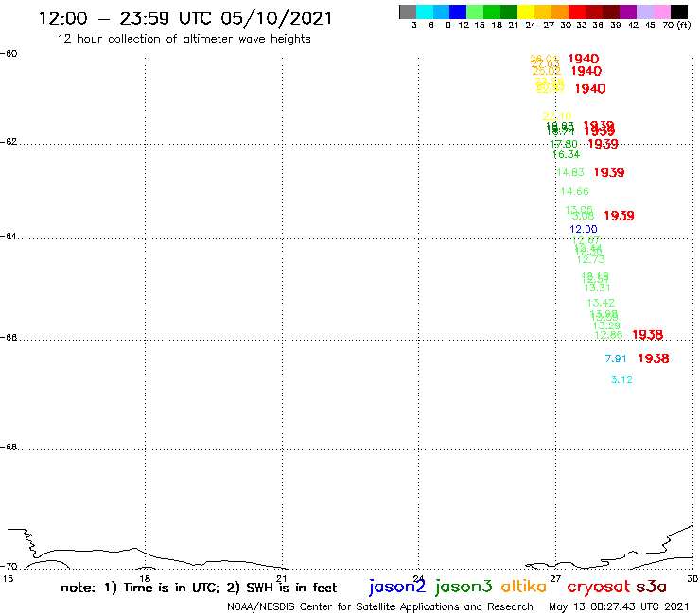Click the gray swatch in the color scale
The width and height of the screenshot is (700, 615).
(x=408, y=12)
